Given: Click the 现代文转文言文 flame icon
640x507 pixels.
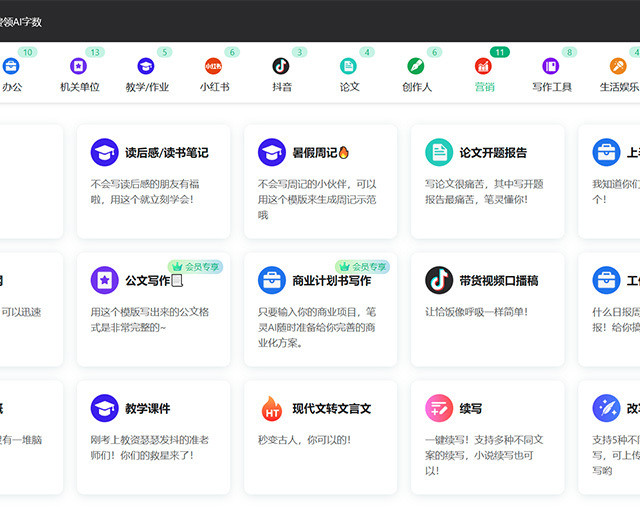Looking at the screenshot, I should click(x=272, y=408).
